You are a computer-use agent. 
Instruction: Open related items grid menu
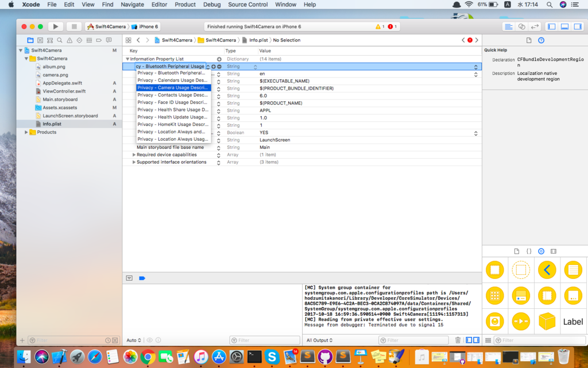click(128, 40)
